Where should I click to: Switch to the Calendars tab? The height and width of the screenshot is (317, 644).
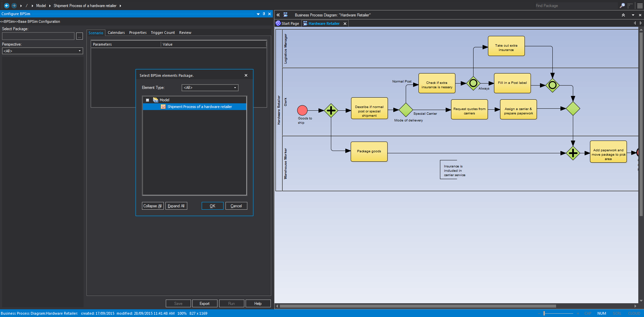[116, 33]
